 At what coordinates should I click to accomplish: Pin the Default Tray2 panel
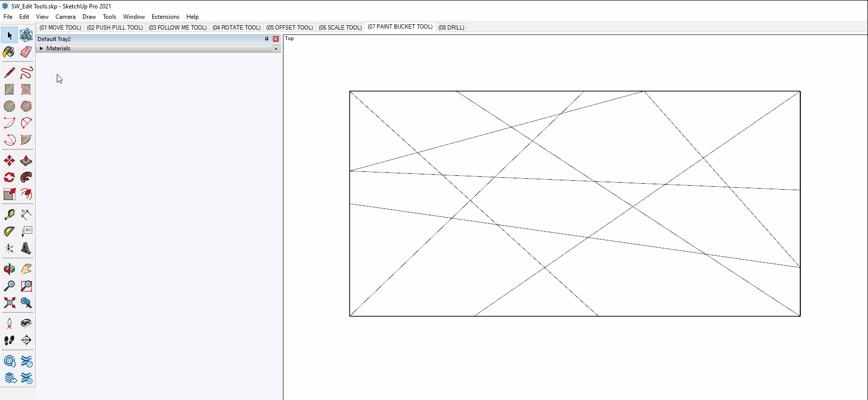point(266,39)
